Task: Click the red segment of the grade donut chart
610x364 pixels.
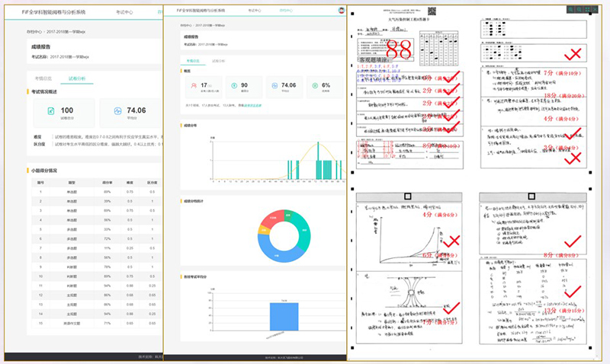Action: [271, 219]
